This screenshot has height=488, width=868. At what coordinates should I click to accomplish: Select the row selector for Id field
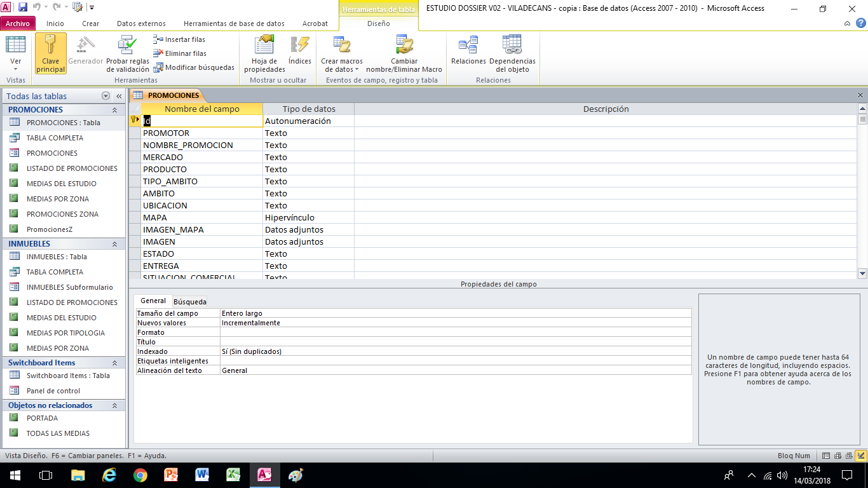point(135,121)
